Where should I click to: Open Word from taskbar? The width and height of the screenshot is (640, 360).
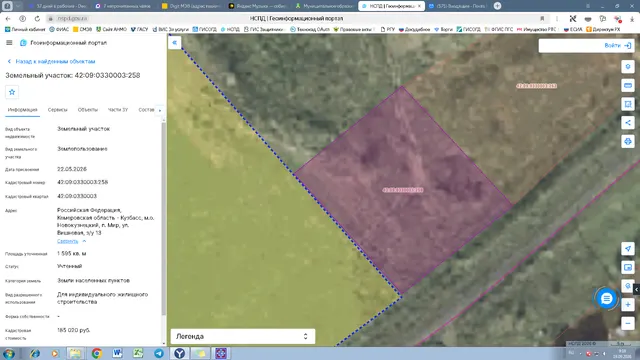pos(118,353)
